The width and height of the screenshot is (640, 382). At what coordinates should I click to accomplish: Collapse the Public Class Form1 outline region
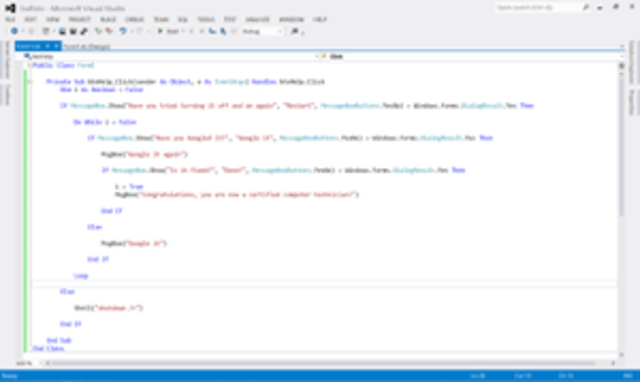coord(29,65)
